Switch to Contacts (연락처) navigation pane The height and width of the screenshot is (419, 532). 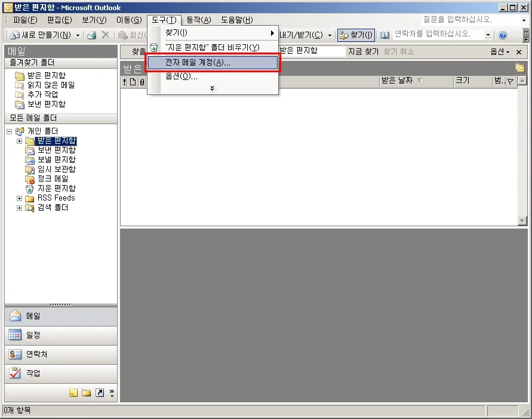point(61,354)
